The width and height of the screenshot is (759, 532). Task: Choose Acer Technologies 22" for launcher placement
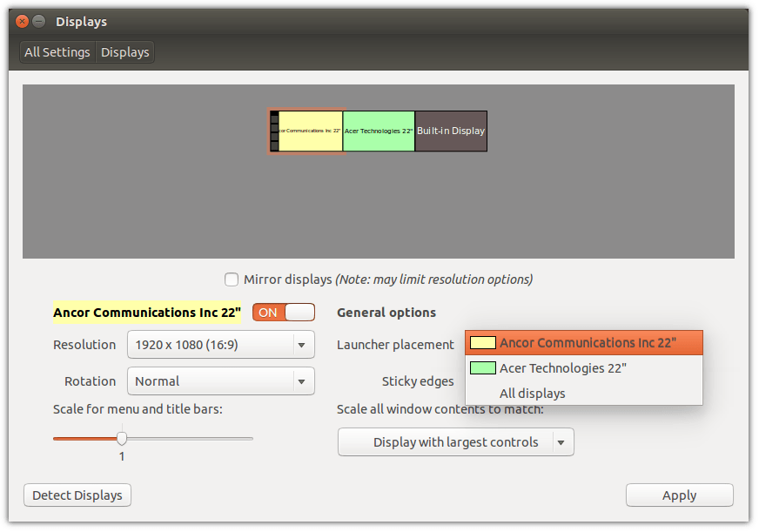pos(584,368)
